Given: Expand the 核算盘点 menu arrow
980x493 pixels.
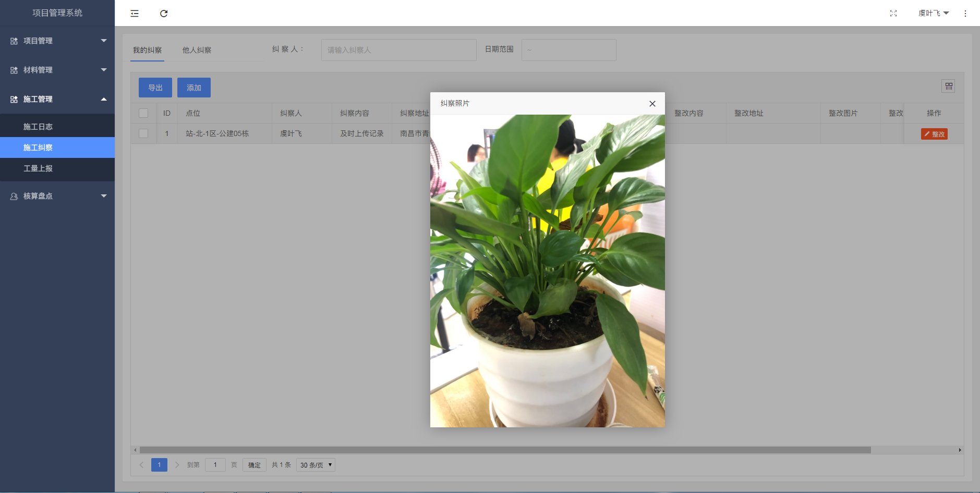Looking at the screenshot, I should [x=104, y=196].
